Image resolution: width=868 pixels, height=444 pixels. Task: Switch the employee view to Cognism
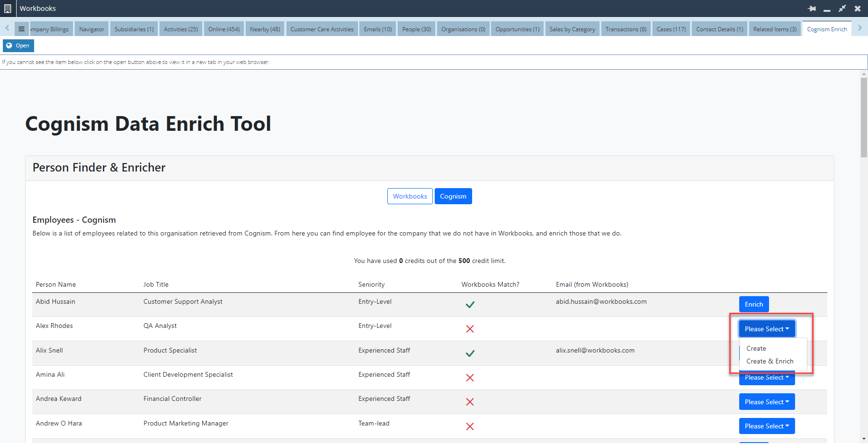453,196
